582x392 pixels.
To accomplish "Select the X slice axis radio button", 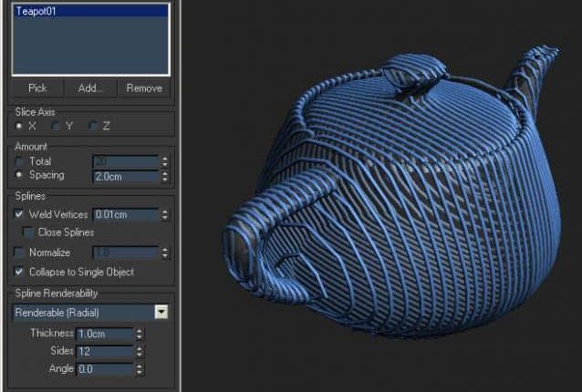I will pos(20,126).
